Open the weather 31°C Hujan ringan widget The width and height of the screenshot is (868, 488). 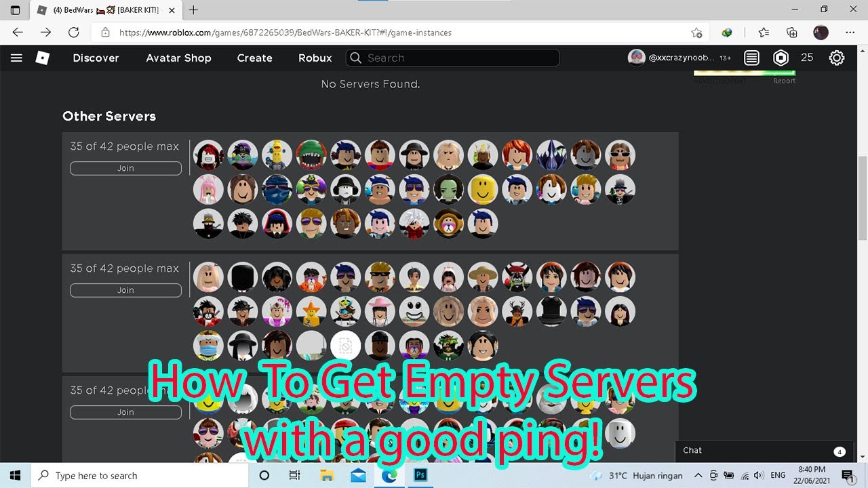pos(637,475)
